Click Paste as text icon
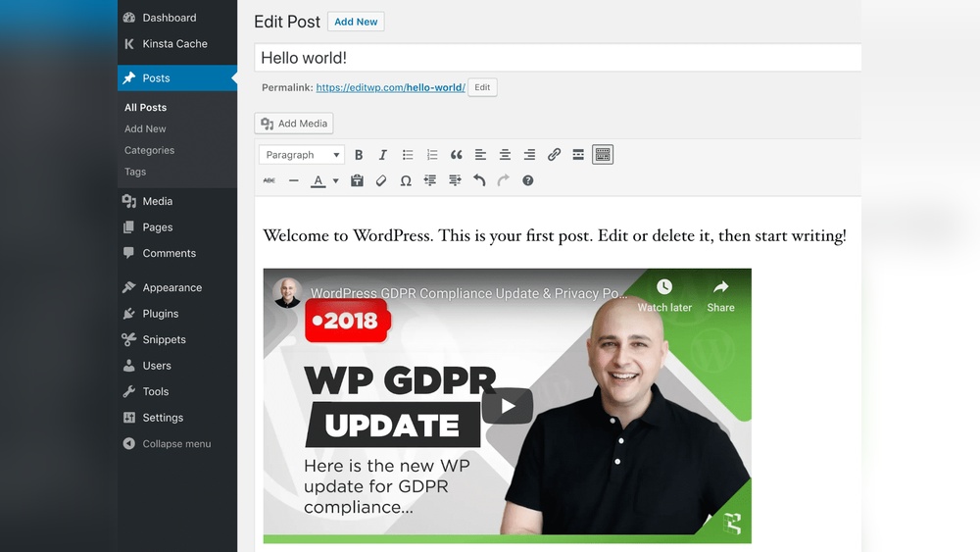Viewport: 980px width, 552px height. [x=357, y=180]
